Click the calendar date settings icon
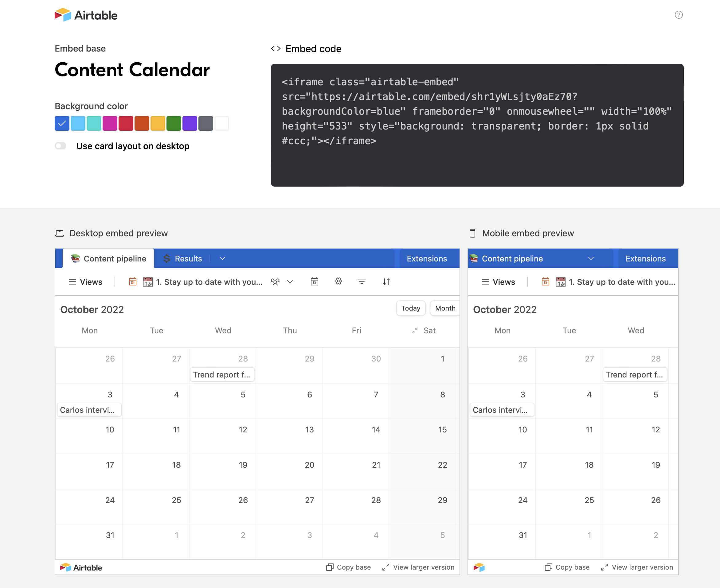The image size is (720, 588). (314, 282)
